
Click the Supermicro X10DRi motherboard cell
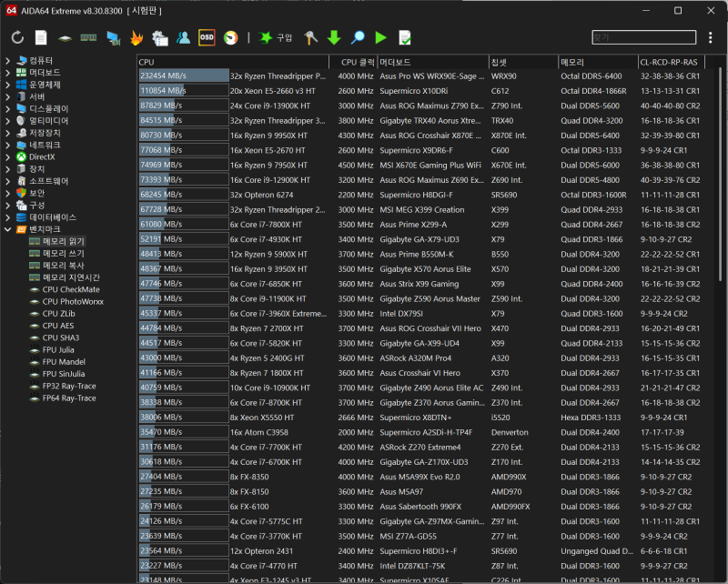pyautogui.click(x=414, y=91)
